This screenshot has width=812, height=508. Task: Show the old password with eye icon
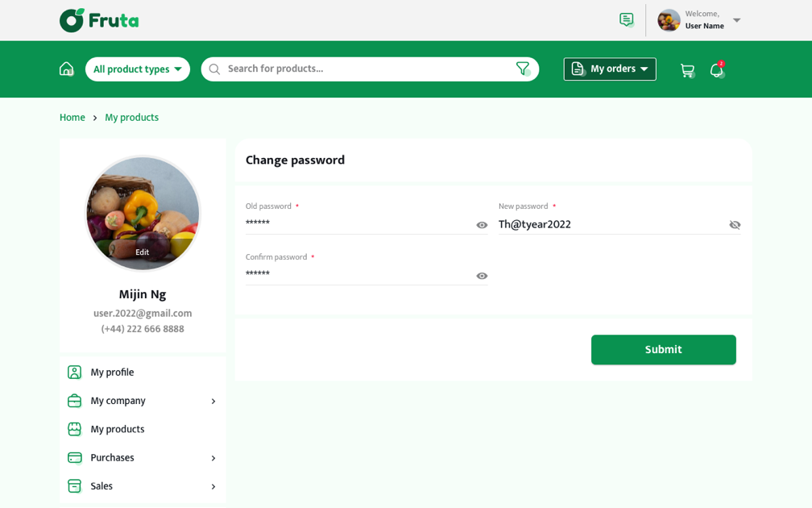click(482, 225)
